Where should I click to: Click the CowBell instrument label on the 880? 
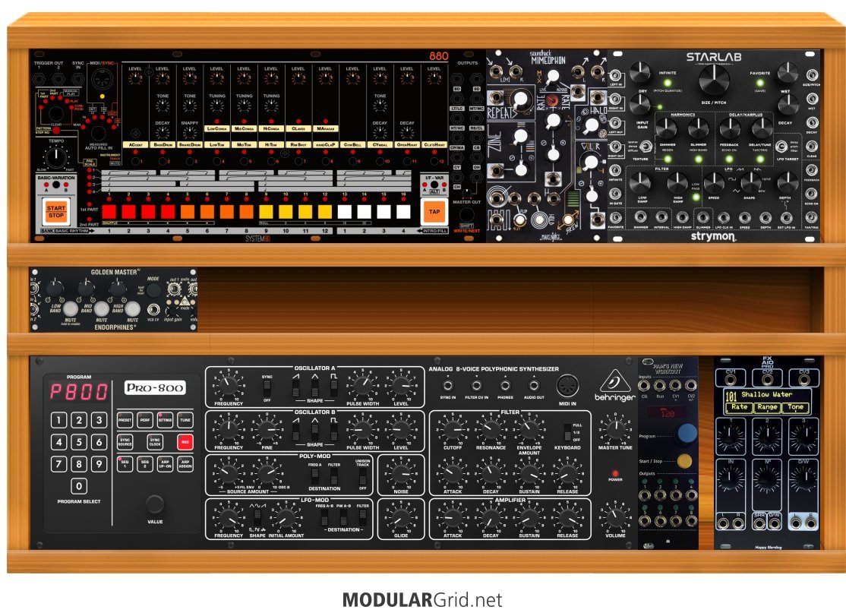[x=352, y=144]
